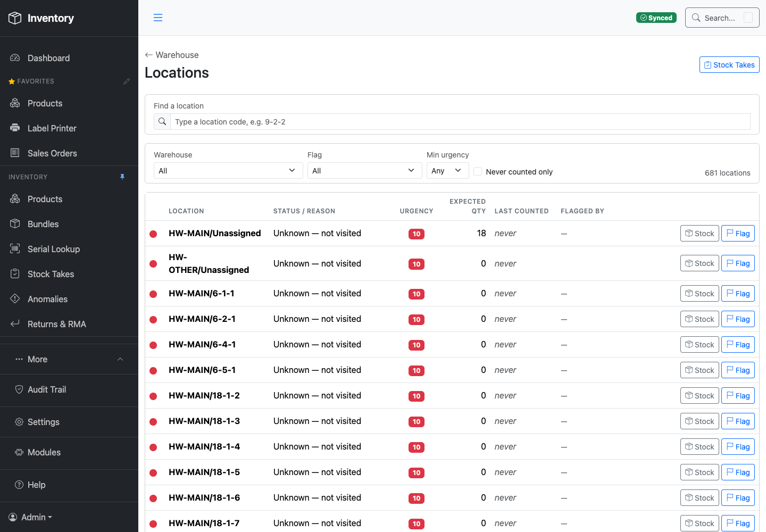Open Modules page
The width and height of the screenshot is (766, 532).
tap(69, 452)
